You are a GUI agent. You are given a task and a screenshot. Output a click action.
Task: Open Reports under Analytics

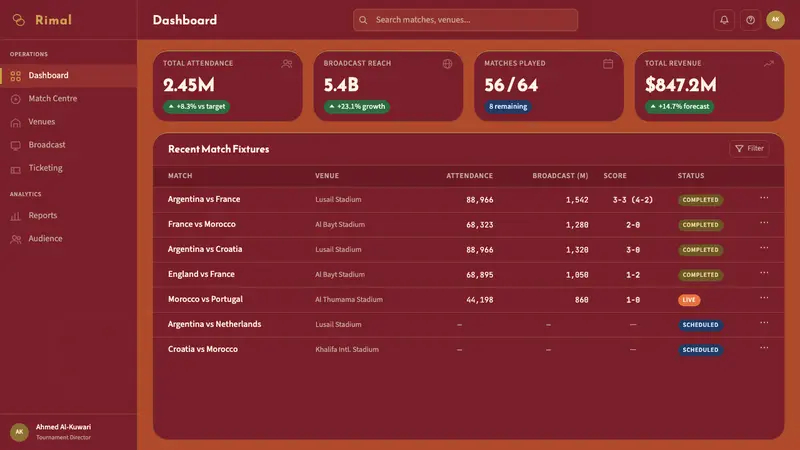68,215
